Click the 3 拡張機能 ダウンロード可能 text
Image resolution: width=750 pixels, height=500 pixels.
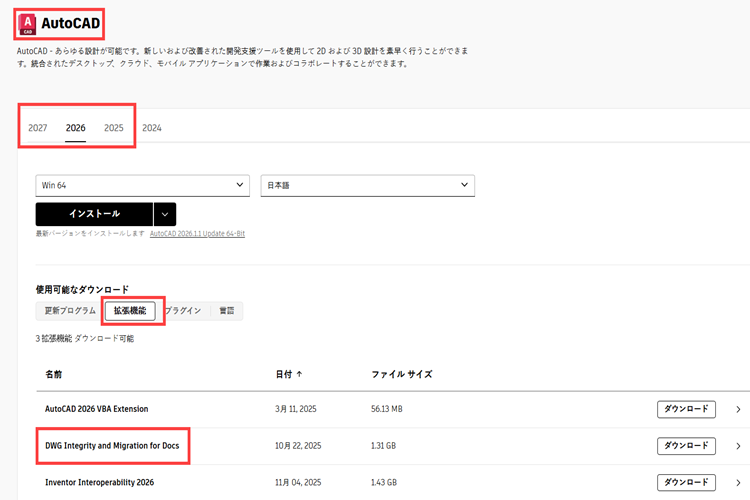click(x=85, y=339)
